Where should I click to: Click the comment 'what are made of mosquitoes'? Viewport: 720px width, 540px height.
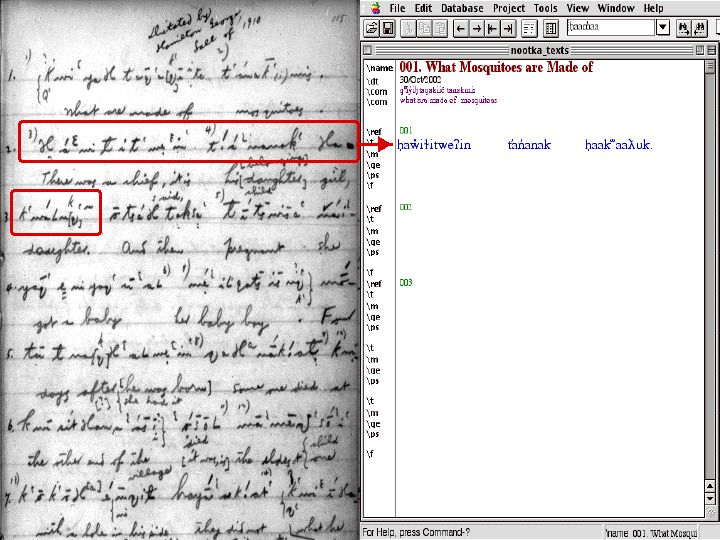pos(448,100)
